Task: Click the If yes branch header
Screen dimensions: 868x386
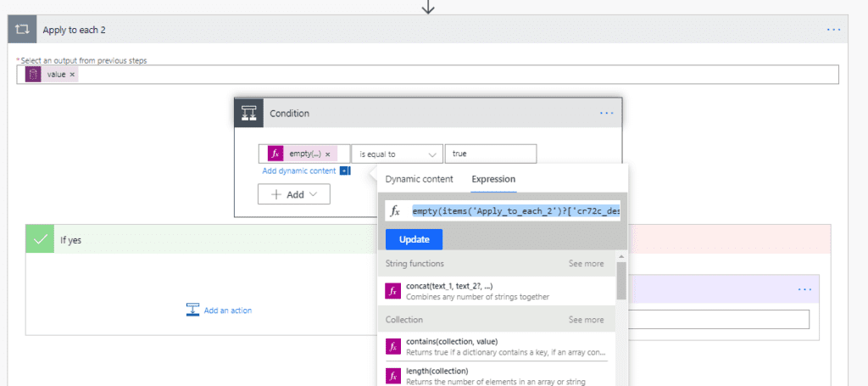Action: 202,239
